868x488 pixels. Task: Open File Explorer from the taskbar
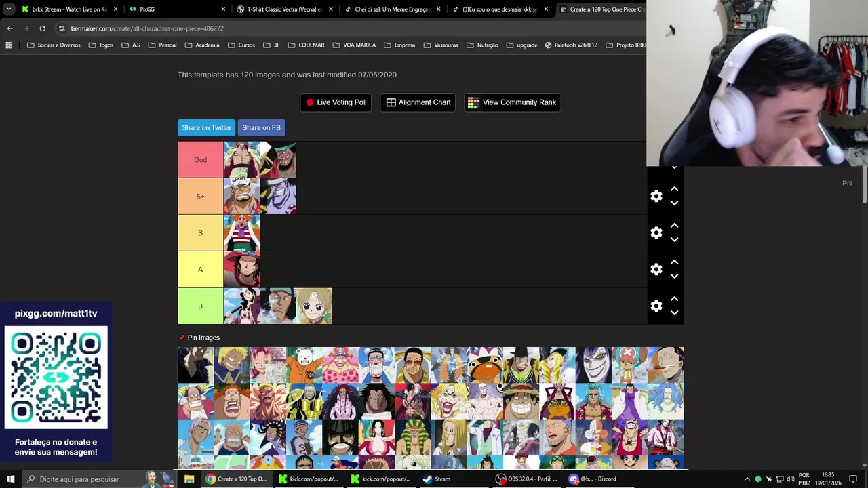pos(189,479)
